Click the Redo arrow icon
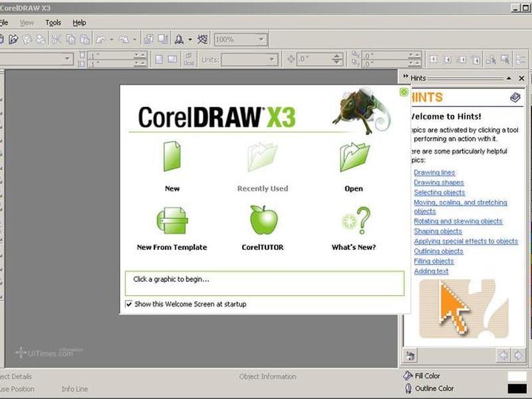Screen dimensions: 532x399 pos(124,39)
